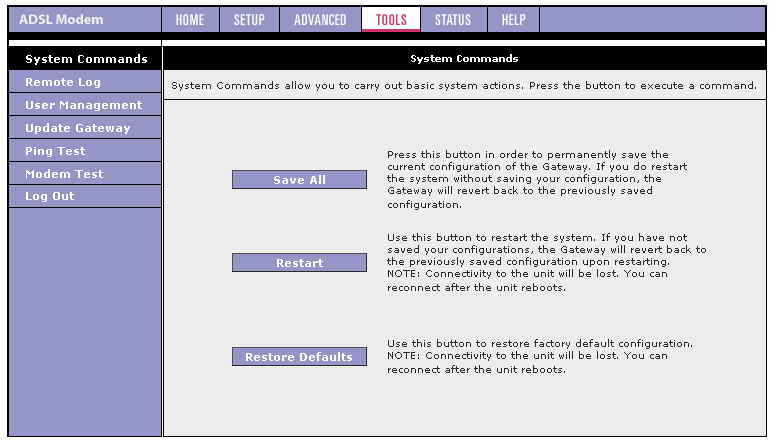776x445 pixels.
Task: Click the ADSL Modem title text
Action: click(x=61, y=20)
